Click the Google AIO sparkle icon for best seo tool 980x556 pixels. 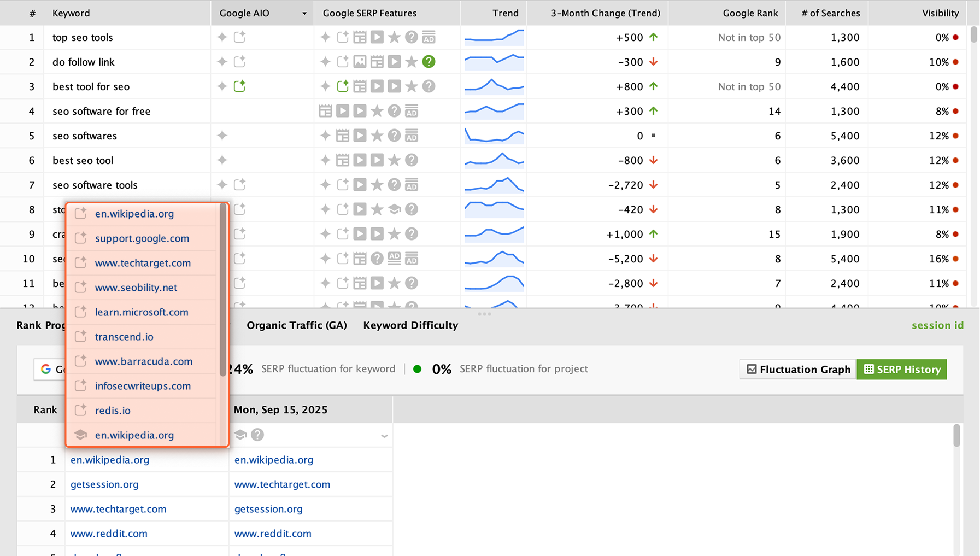222,160
